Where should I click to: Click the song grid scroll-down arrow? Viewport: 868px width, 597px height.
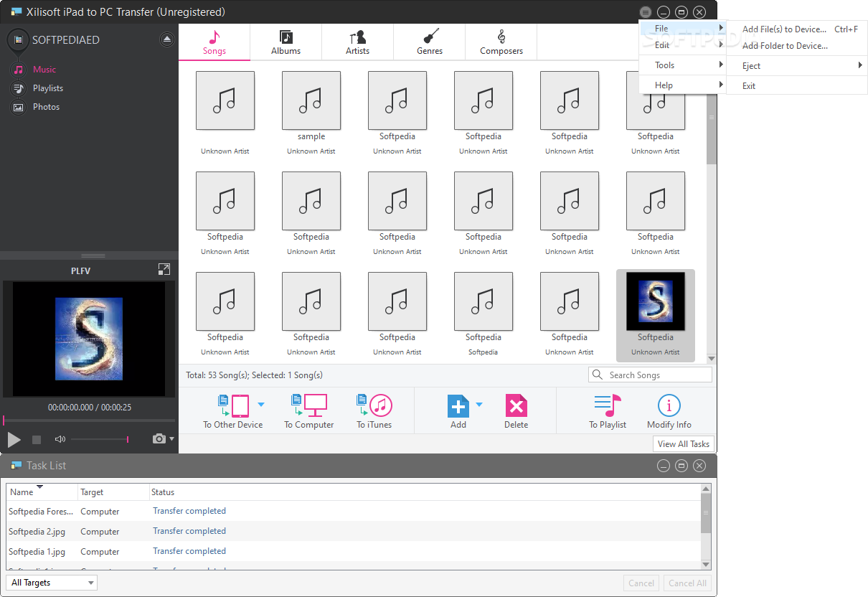pyautogui.click(x=712, y=359)
